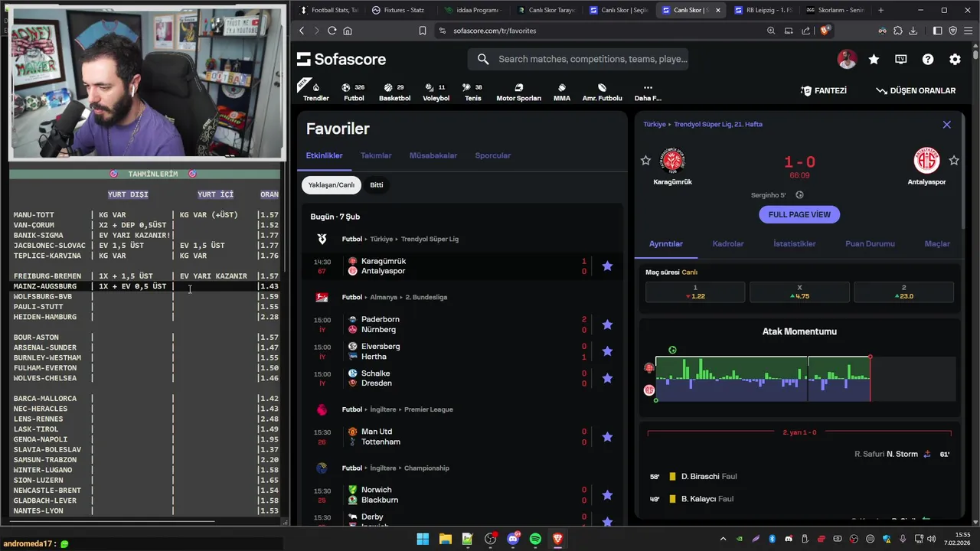Toggle favorite star for Elversberg-Hertha
Image resolution: width=980 pixels, height=551 pixels.
click(x=607, y=351)
